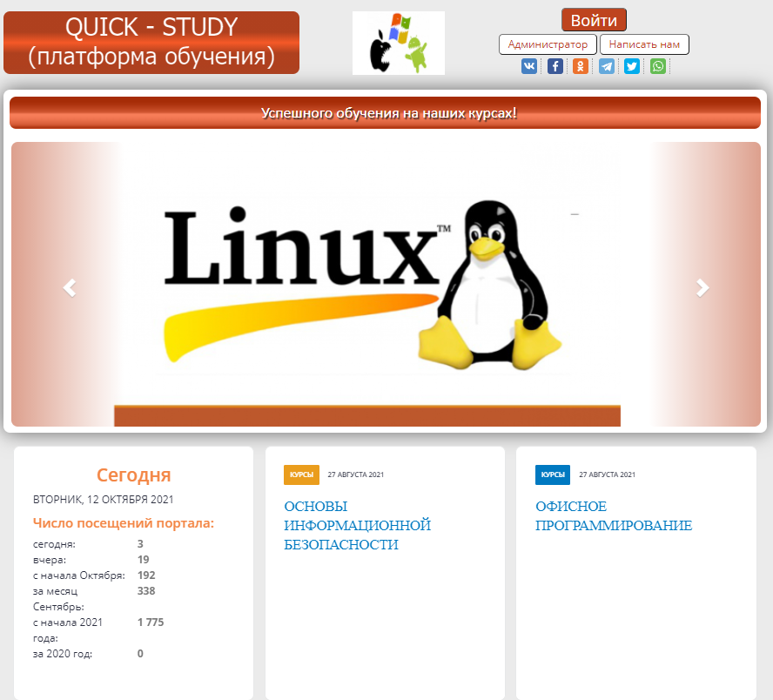Click the October visits count 192

coord(146,575)
